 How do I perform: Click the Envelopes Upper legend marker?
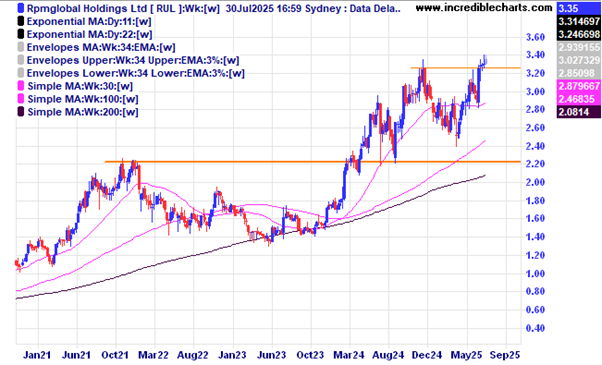21,60
